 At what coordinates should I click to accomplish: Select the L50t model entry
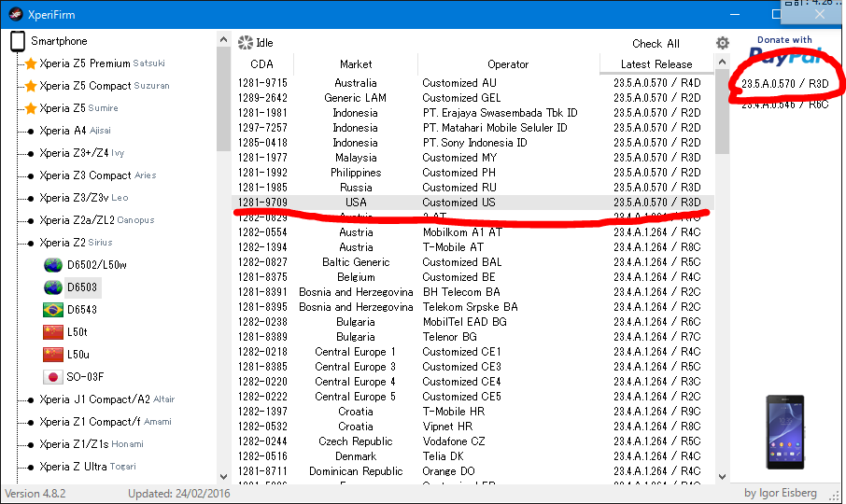[78, 332]
